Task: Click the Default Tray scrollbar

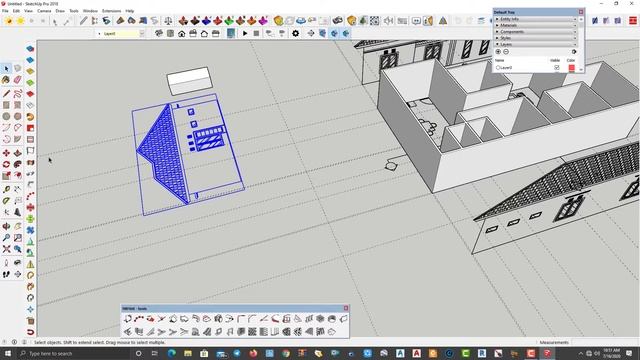Action: pyautogui.click(x=581, y=44)
